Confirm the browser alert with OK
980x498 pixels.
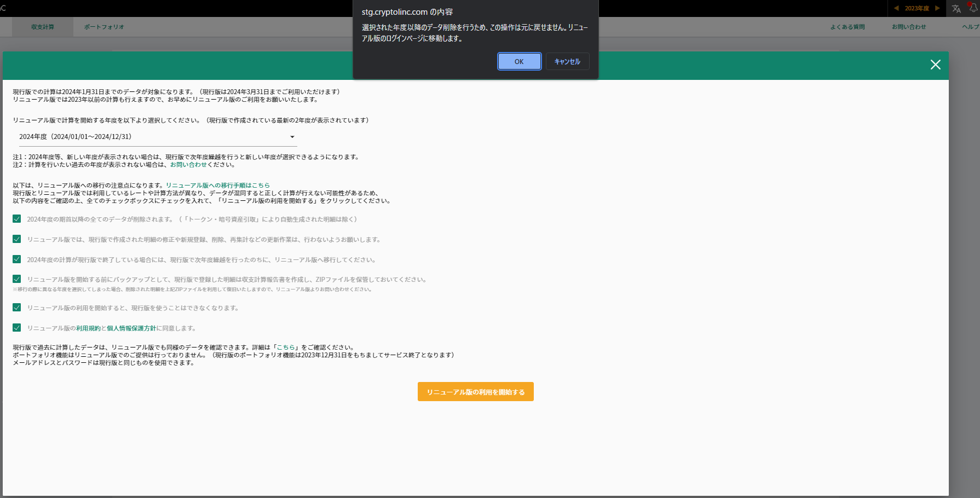point(519,61)
